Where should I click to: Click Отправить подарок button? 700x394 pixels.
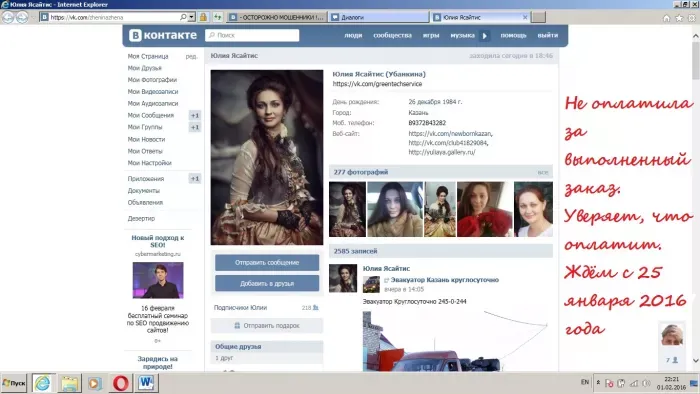pos(267,326)
